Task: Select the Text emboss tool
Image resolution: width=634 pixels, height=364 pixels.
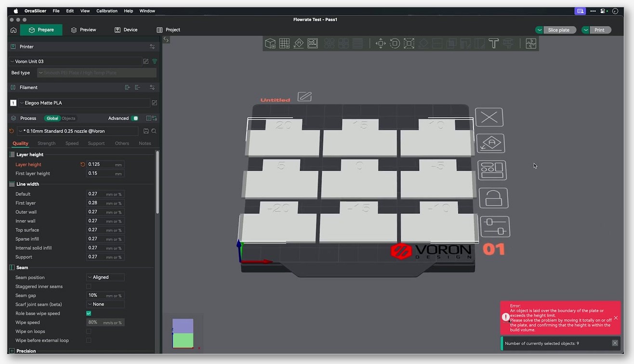Action: pos(493,44)
